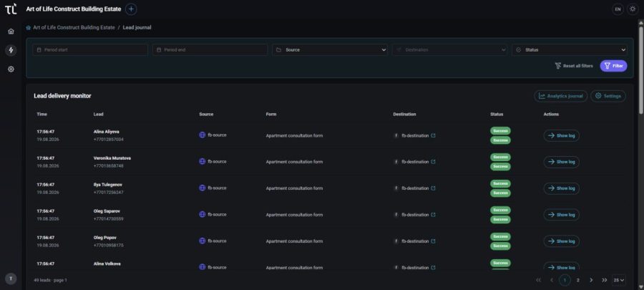
Task: Open fb-destination external link for Veronika Muratova
Action: (434, 161)
